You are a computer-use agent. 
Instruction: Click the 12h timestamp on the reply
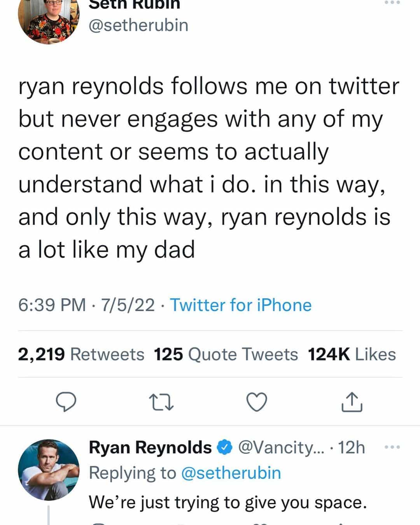pos(351,448)
